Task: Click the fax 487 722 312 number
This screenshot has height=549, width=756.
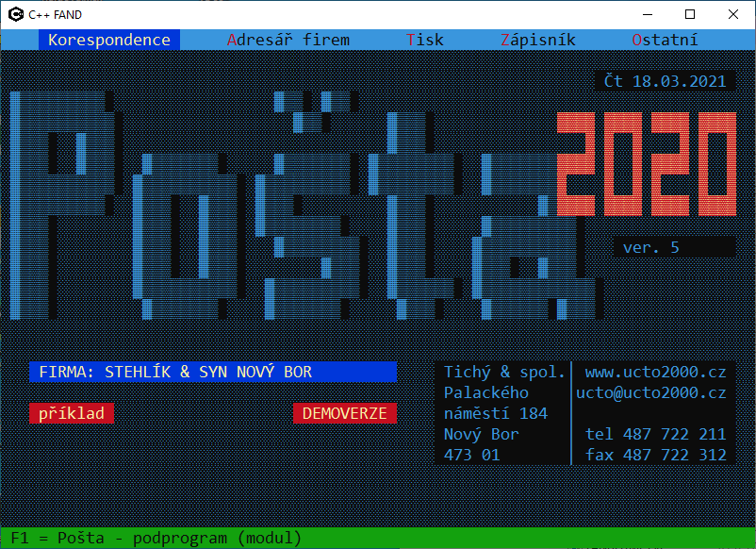Action: coord(655,455)
